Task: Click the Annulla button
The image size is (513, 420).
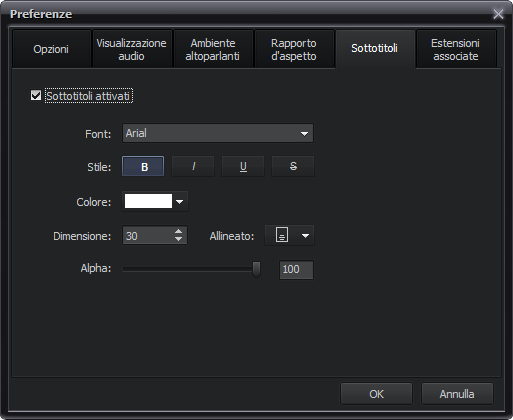Action: coord(457,394)
